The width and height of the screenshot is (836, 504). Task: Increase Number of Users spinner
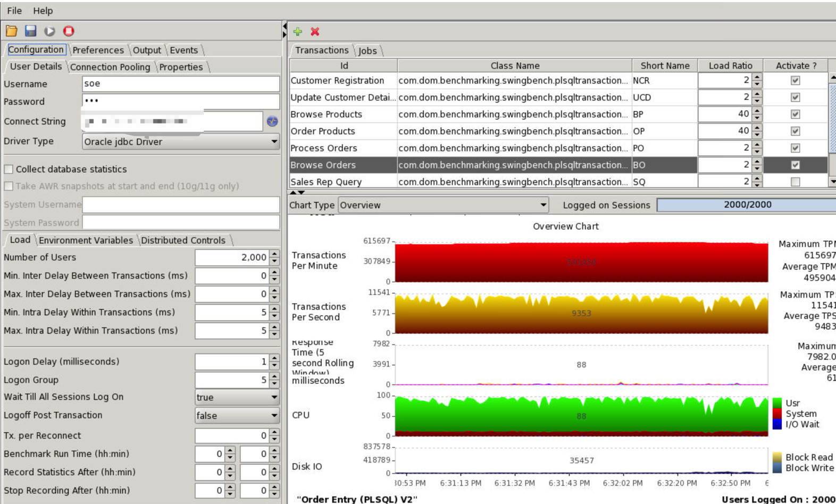[x=274, y=254]
